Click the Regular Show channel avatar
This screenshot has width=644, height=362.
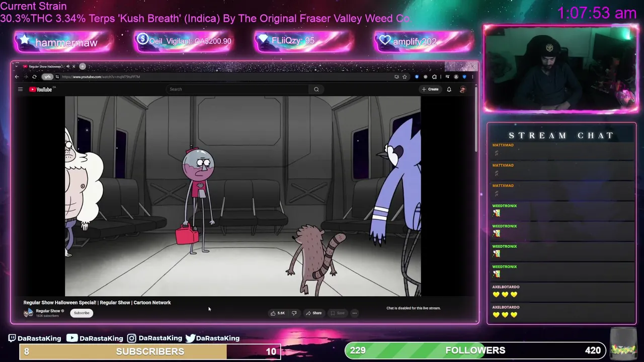pyautogui.click(x=29, y=313)
